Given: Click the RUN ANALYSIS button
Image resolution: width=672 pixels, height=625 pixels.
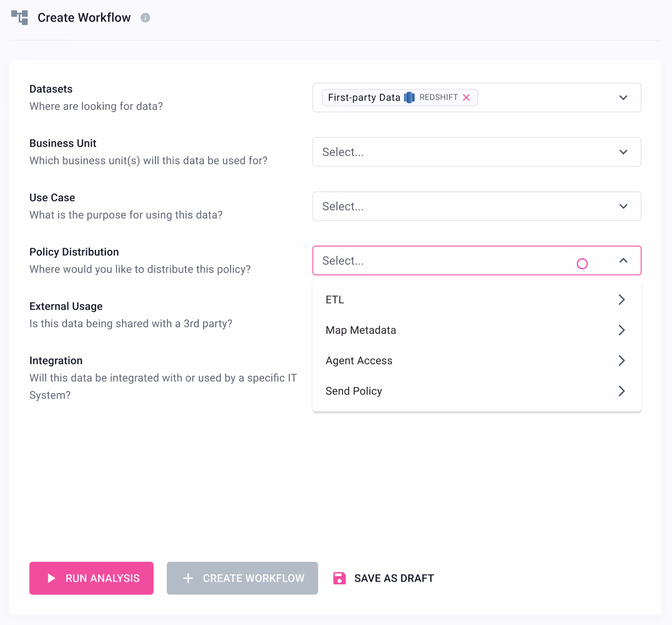Looking at the screenshot, I should (91, 578).
